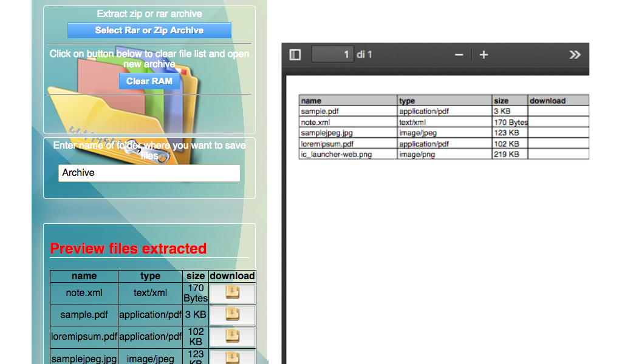Zoom out of the PDF document

(x=459, y=54)
